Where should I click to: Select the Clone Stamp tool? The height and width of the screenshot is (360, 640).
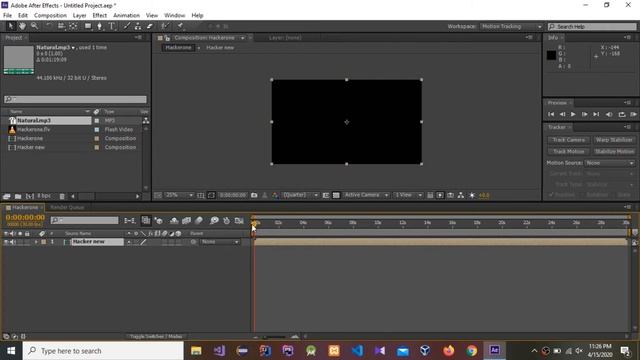click(138, 26)
